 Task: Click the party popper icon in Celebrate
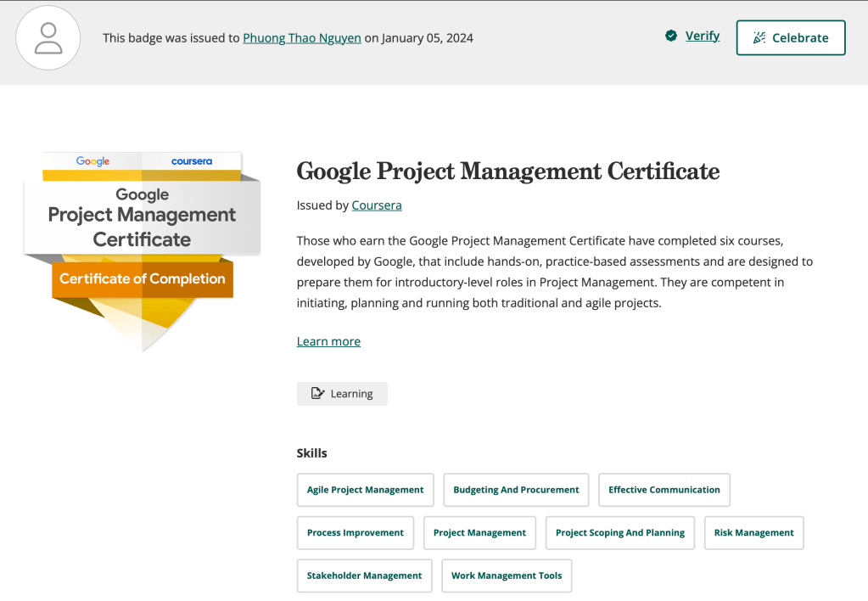pyautogui.click(x=759, y=37)
